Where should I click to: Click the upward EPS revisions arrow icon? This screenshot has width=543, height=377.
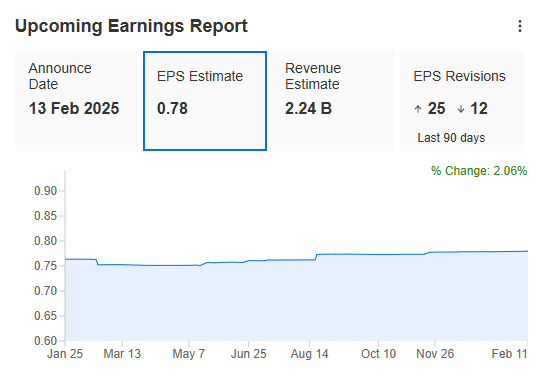coord(418,109)
